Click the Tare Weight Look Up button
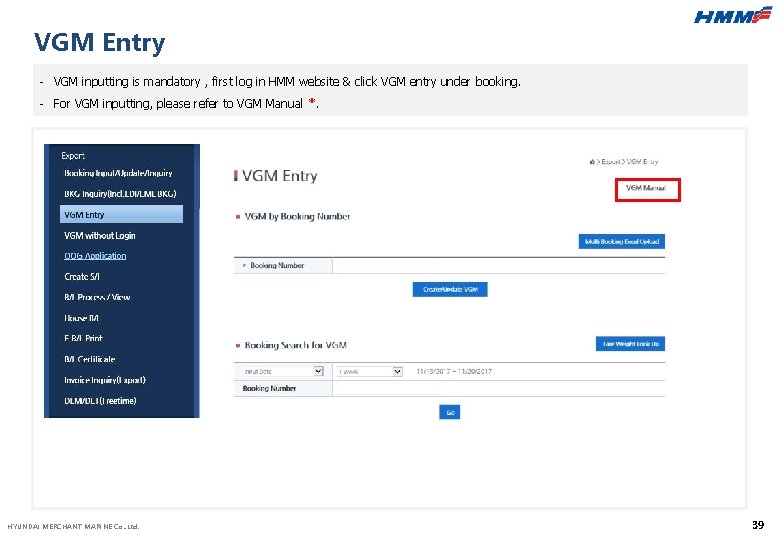 click(x=630, y=344)
